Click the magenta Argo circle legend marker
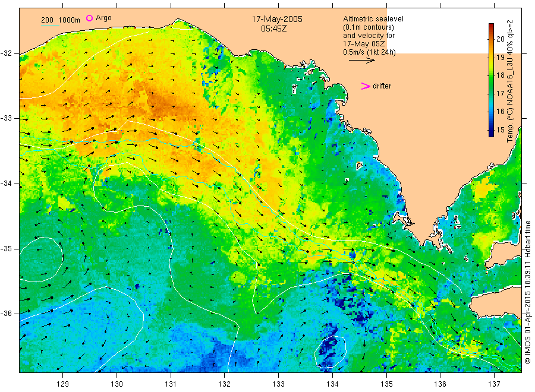This screenshot has width=535, height=392. pyautogui.click(x=89, y=18)
